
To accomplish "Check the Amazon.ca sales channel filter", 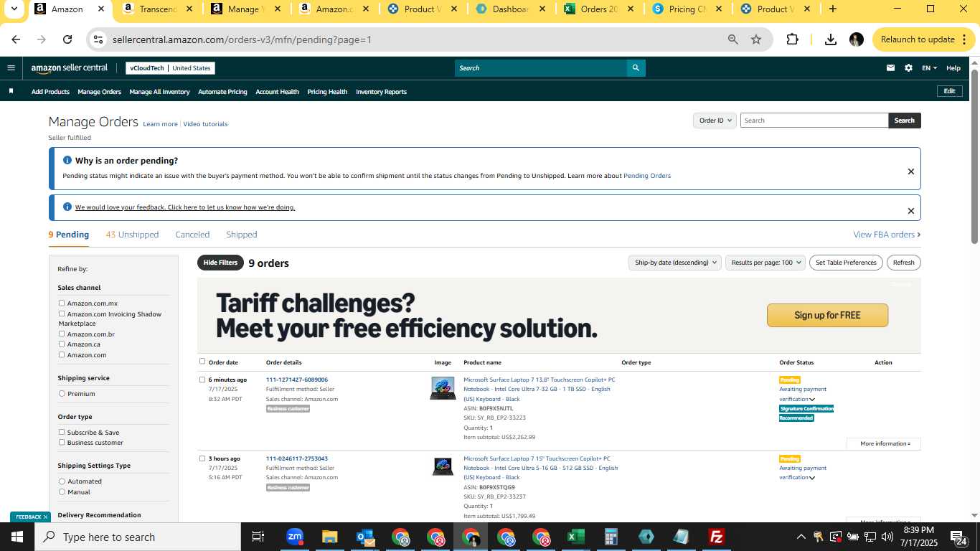I will point(62,344).
